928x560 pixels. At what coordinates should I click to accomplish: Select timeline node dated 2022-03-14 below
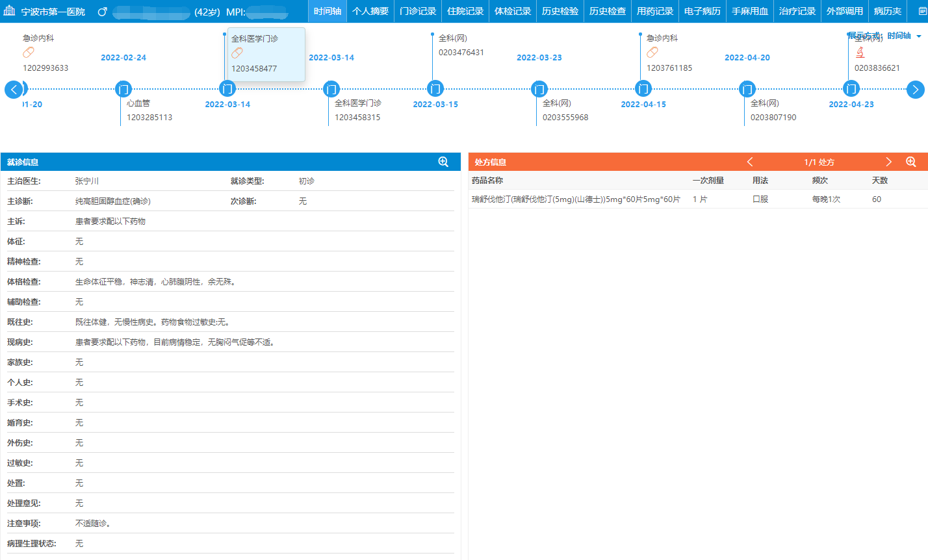227,89
